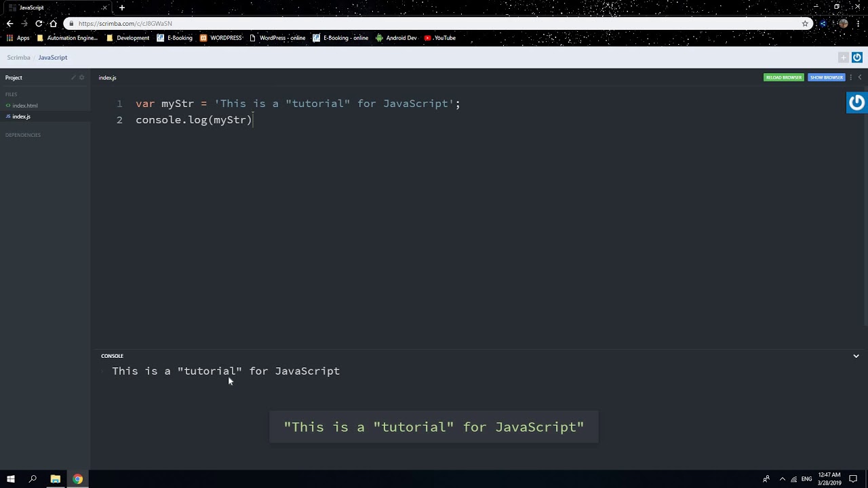Collapse the console with down chevron

click(x=856, y=356)
